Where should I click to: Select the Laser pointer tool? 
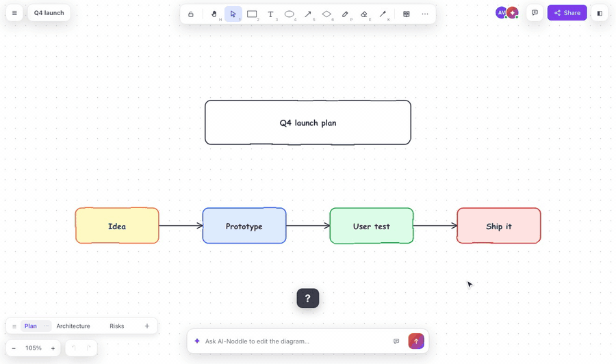[383, 14]
